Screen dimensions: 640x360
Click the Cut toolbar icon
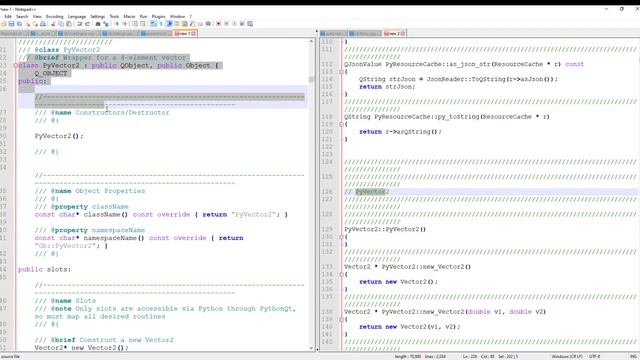pos(53,24)
